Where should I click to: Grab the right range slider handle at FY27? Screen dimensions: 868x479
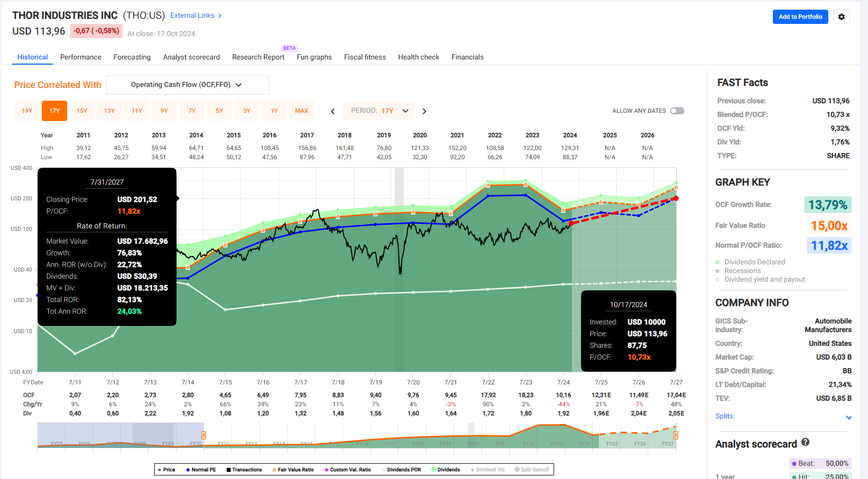coord(676,435)
